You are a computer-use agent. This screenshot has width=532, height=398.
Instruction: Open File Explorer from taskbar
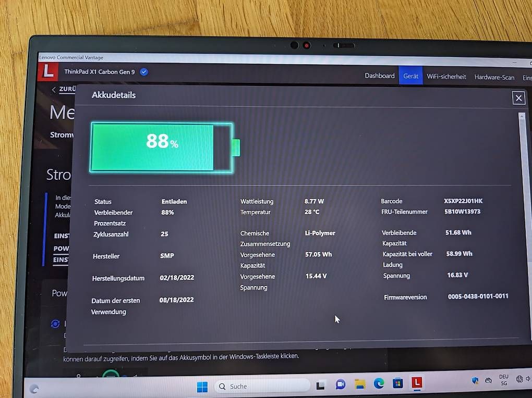pos(360,384)
